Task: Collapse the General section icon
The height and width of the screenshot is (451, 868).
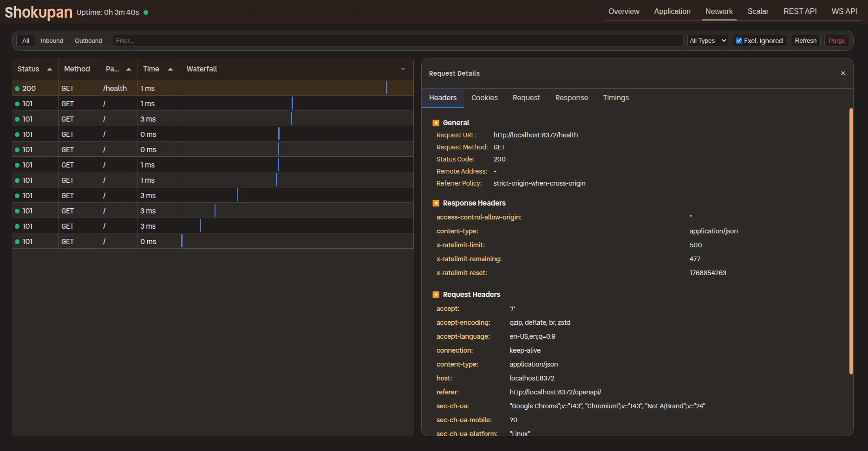Action: 436,122
